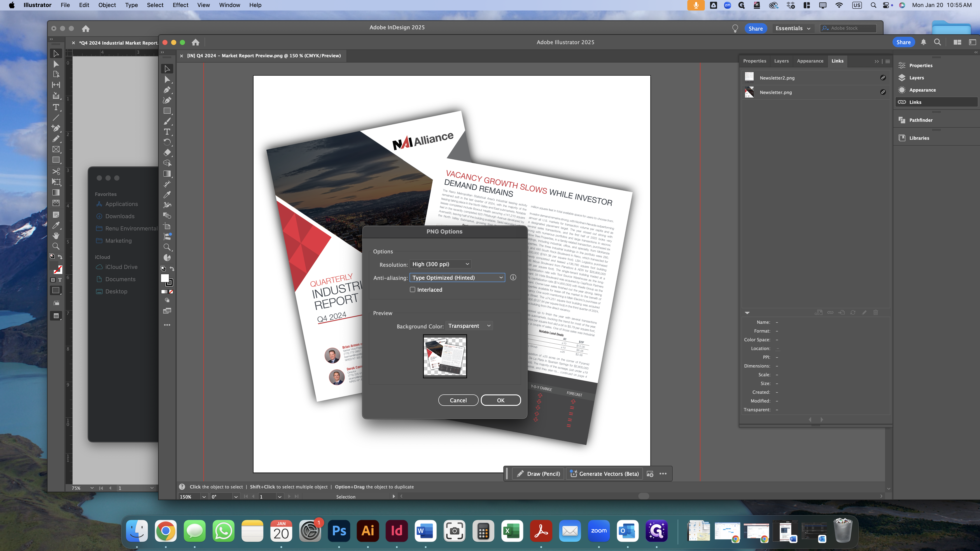980x551 pixels.
Task: Swap fill and stroke in Illustrator
Action: tap(172, 269)
